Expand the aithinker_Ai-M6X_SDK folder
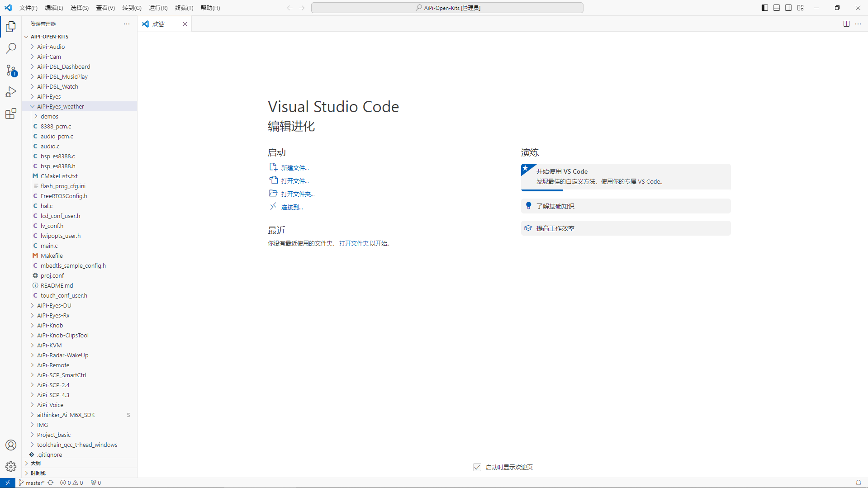 tap(79, 415)
